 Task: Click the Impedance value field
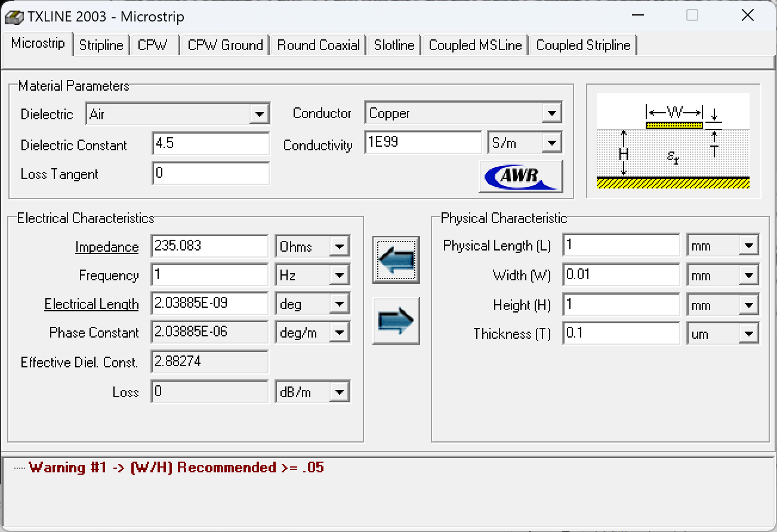209,246
